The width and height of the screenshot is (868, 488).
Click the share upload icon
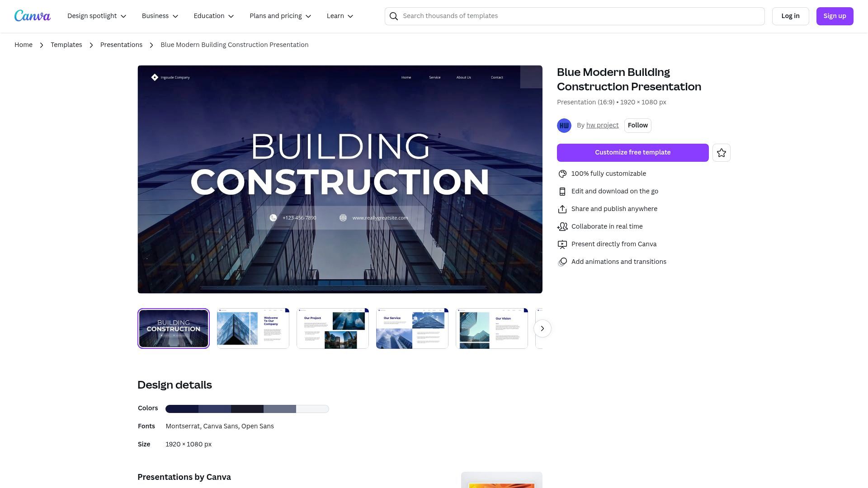(562, 209)
